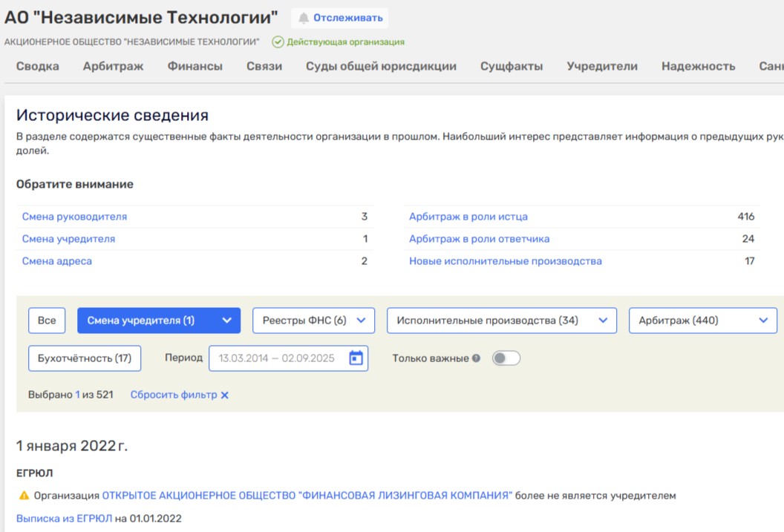The image size is (784, 532).
Task: Expand Исполнительные производства (34) dropdown
Action: 501,321
